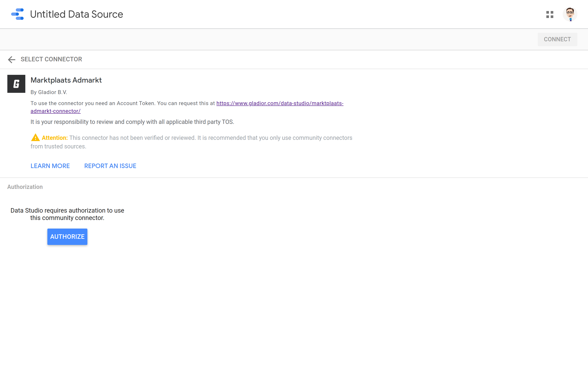Click the Untitled Data Source title
This screenshot has width=588, height=368.
tap(77, 14)
